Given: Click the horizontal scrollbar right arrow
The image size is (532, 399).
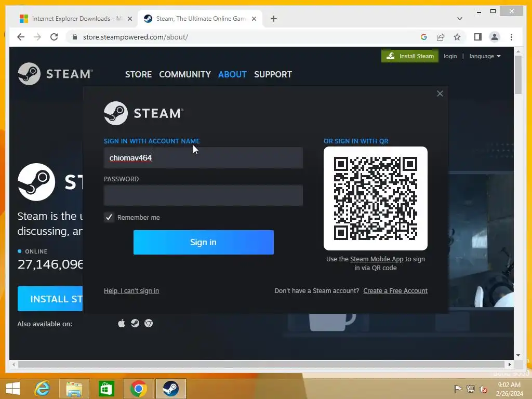Looking at the screenshot, I should [x=509, y=364].
